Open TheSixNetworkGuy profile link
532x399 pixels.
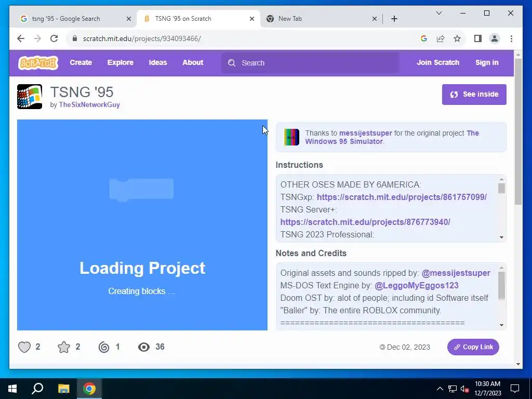click(x=89, y=105)
